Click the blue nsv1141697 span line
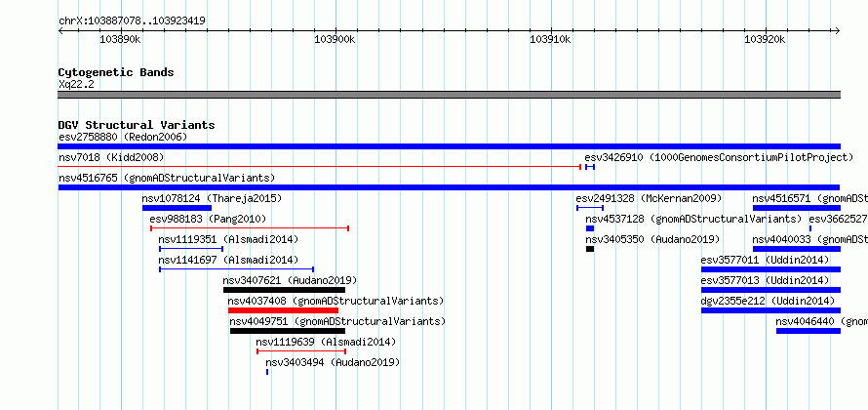The width and height of the screenshot is (868, 410). click(x=237, y=269)
